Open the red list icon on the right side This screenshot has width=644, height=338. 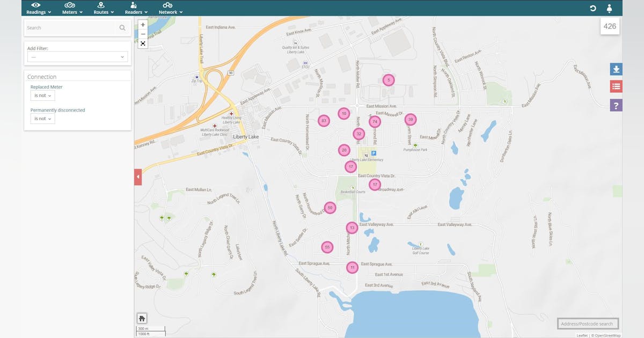point(616,86)
